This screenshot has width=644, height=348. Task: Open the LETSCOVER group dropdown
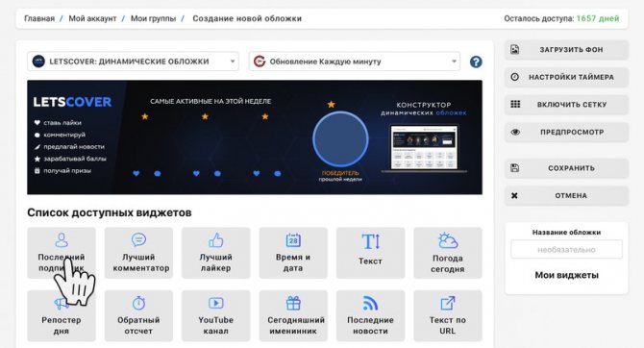pos(133,62)
